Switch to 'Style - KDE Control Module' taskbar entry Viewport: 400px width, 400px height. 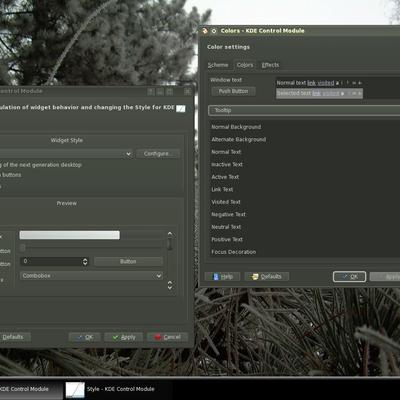coord(118,389)
